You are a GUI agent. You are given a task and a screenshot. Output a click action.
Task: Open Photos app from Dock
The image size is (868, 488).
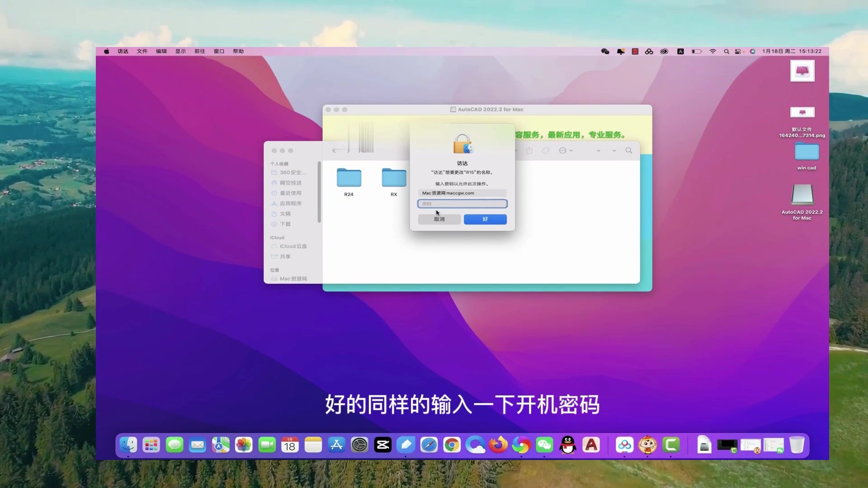click(x=244, y=445)
